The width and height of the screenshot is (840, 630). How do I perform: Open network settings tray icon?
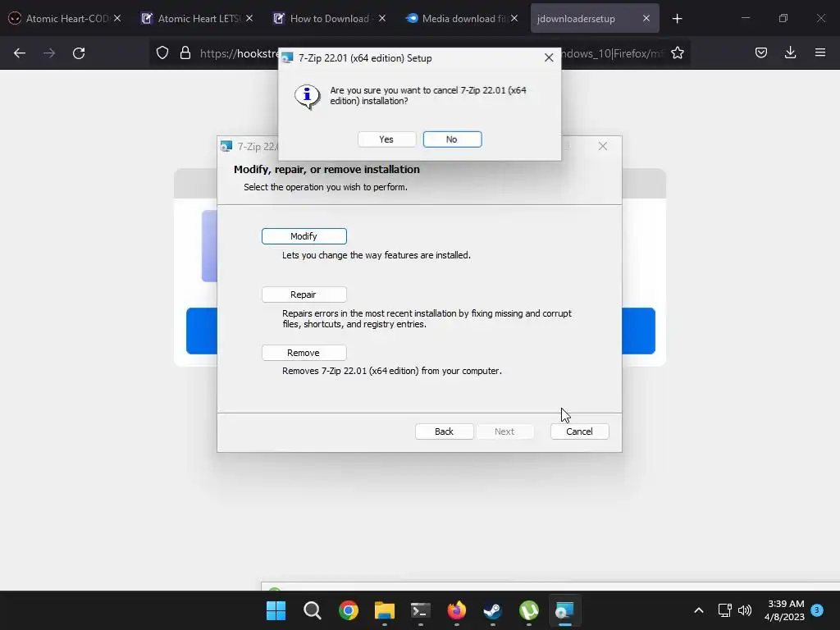725,610
